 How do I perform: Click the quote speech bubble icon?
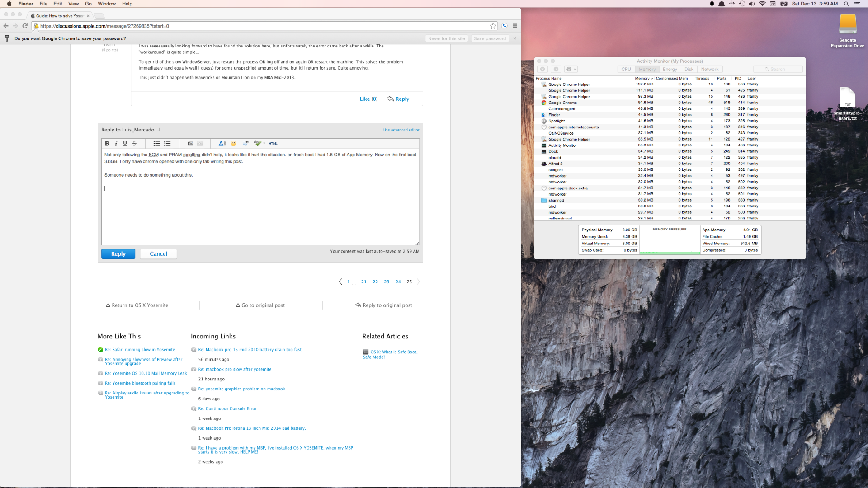(x=245, y=144)
